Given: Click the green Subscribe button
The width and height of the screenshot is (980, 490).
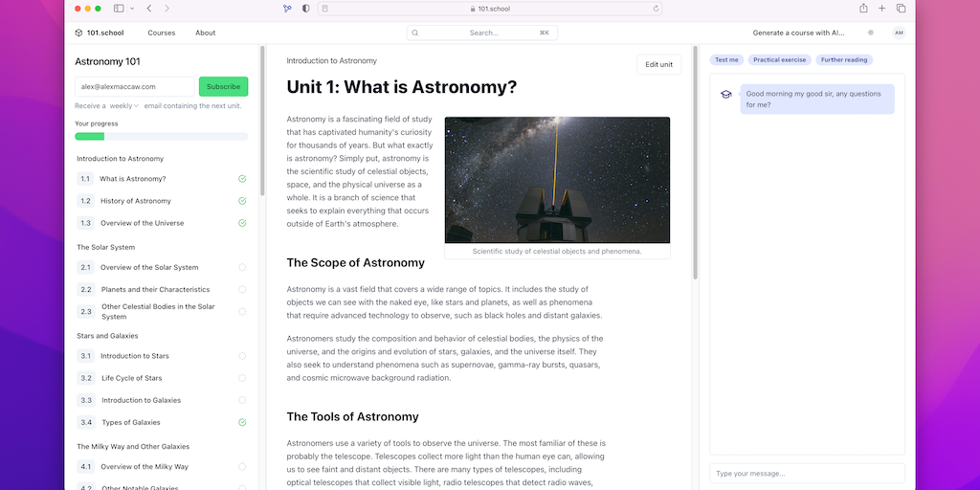Looking at the screenshot, I should (223, 87).
